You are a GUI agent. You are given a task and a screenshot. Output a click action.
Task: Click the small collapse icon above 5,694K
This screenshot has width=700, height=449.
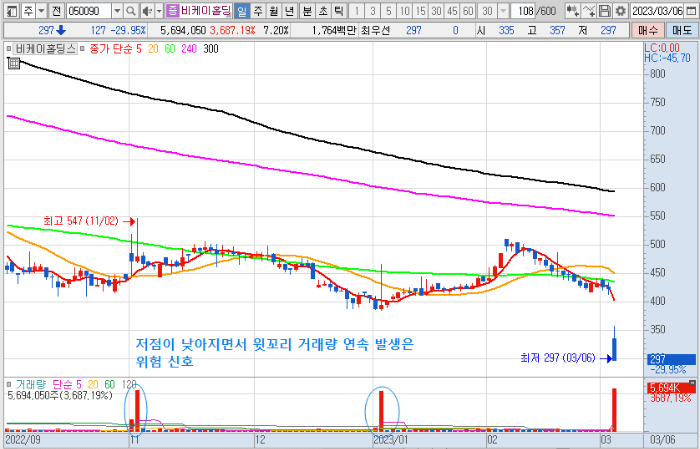coord(692,382)
